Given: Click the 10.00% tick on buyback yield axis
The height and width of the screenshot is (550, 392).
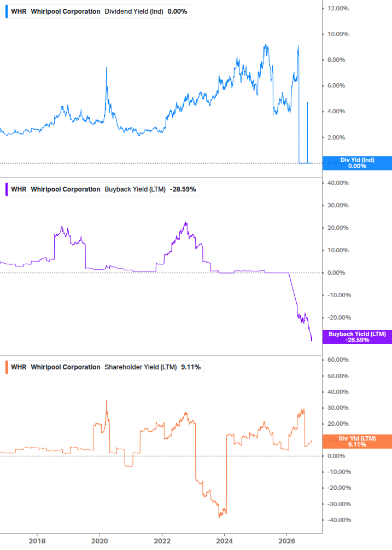Looking at the screenshot, I should pos(338,250).
